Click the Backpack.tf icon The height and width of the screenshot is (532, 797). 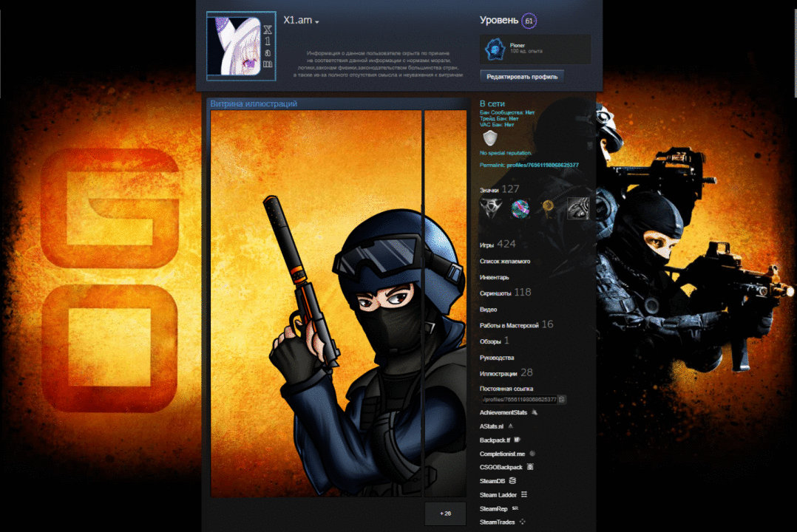pos(517,440)
